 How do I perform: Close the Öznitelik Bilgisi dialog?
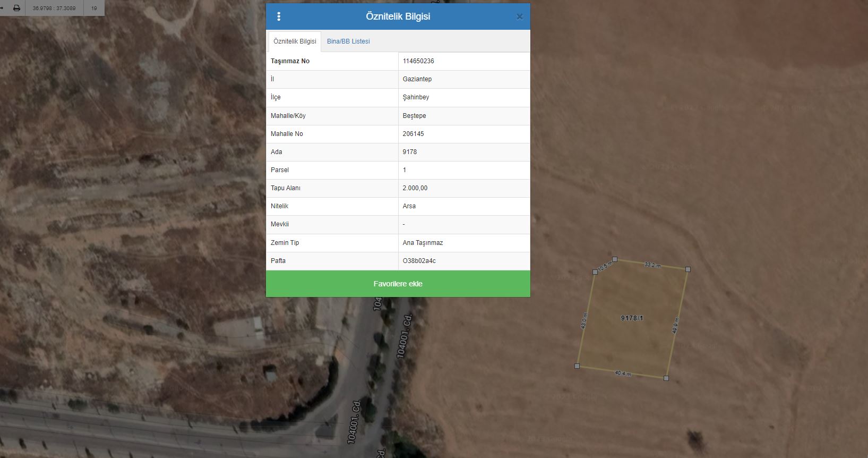point(519,16)
